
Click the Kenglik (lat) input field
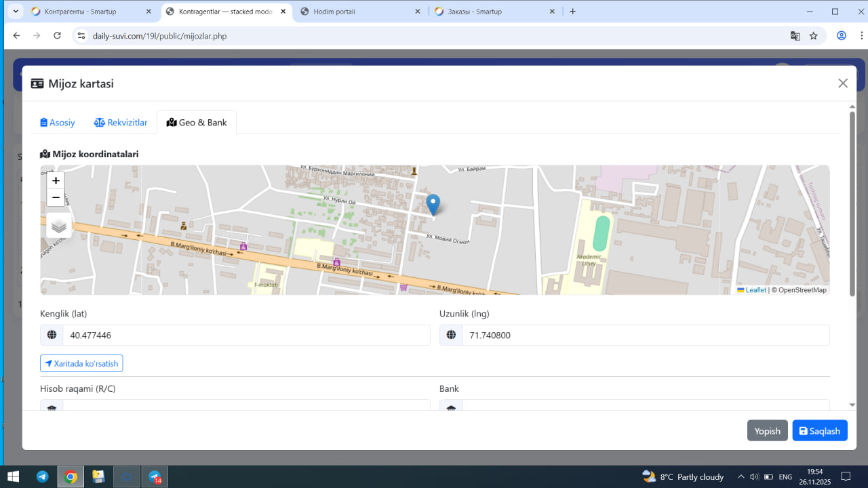[246, 335]
